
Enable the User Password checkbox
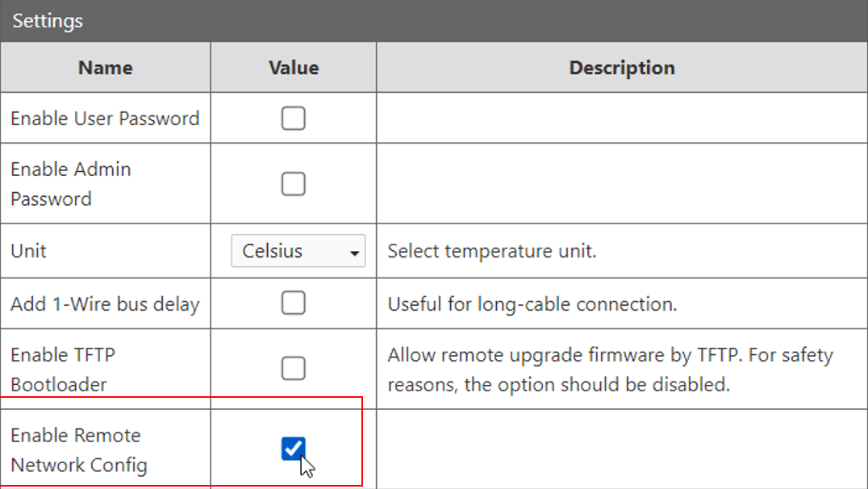pos(293,119)
